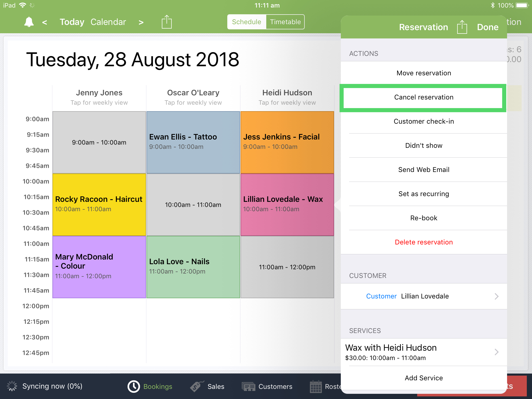
Task: Open Jenny Jones weekly view
Action: [x=99, y=97]
